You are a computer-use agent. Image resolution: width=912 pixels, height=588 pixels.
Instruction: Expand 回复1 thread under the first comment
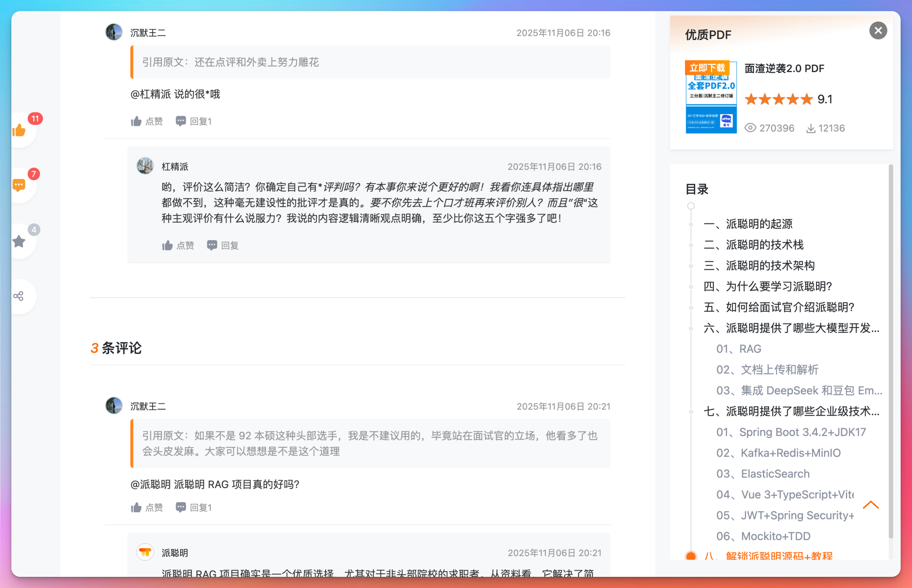(x=194, y=121)
